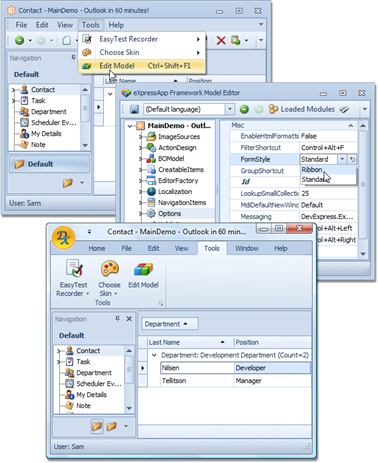
Task: Open EasyTest Recorder submenu arrow in Tools menu
Action: [198, 39]
